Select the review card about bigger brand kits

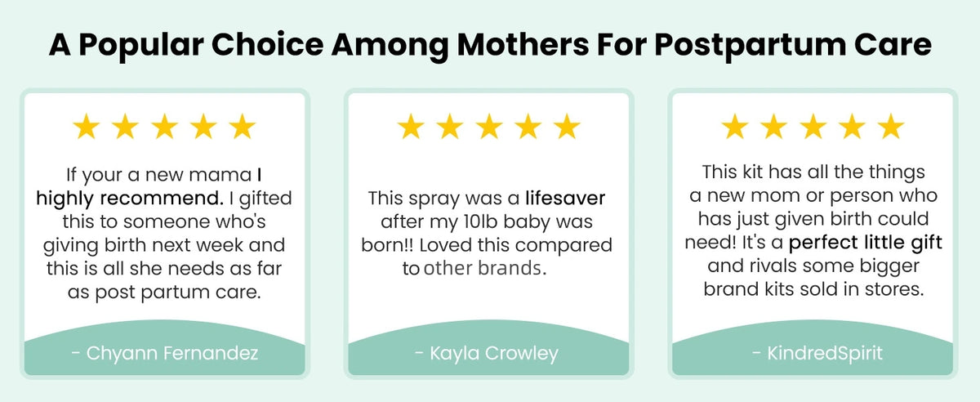(813, 234)
